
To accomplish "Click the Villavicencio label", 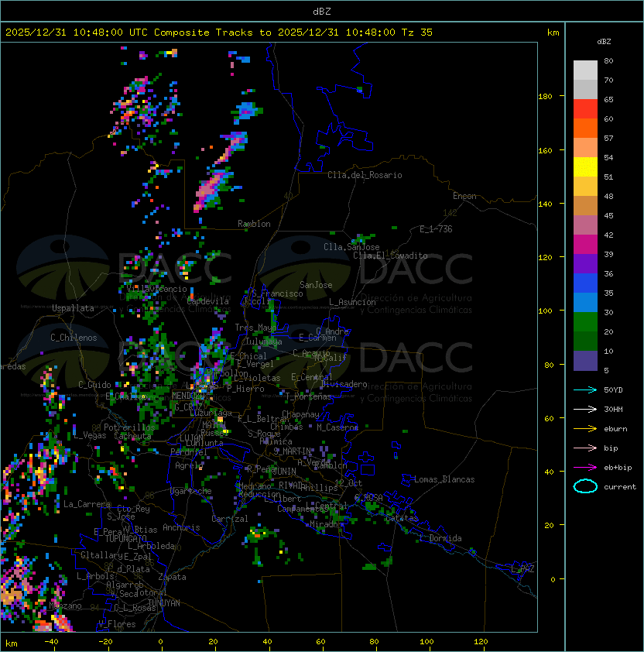I will [x=156, y=289].
